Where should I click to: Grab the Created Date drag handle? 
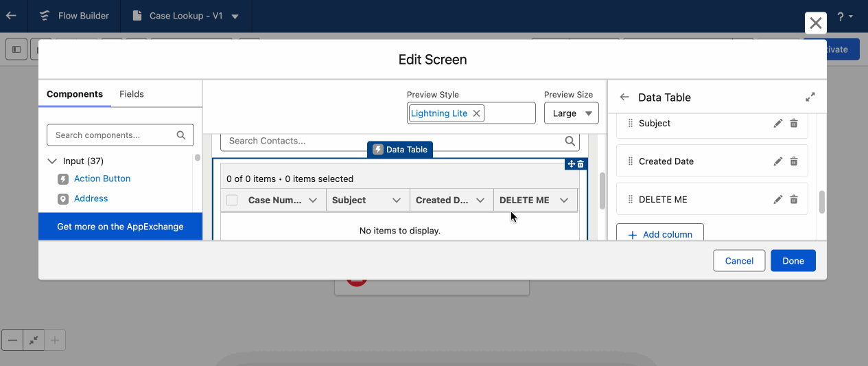click(x=631, y=161)
